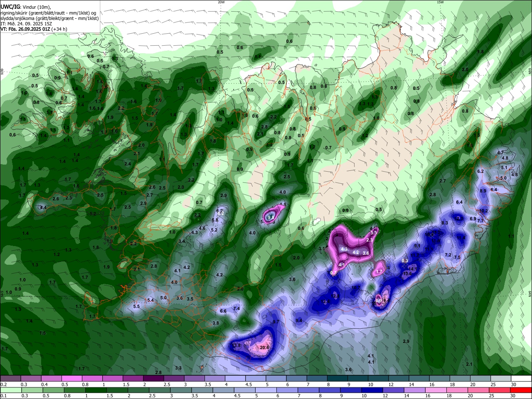The image size is (532, 399).
Task: Click the 4.7 precipitation value on the map
Action: tap(500, 153)
